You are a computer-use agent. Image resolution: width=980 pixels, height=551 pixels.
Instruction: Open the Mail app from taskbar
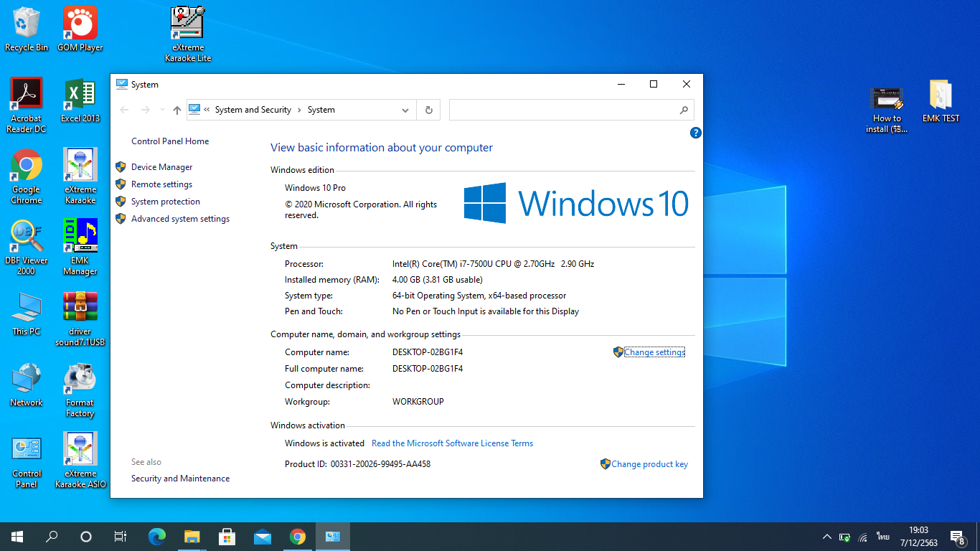pos(263,537)
